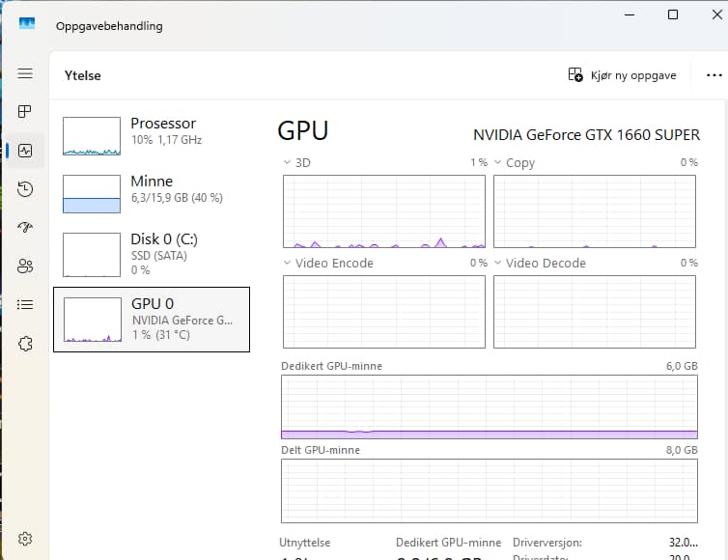The height and width of the screenshot is (560, 728).
Task: Select Prosessor performance entry
Action: click(152, 135)
